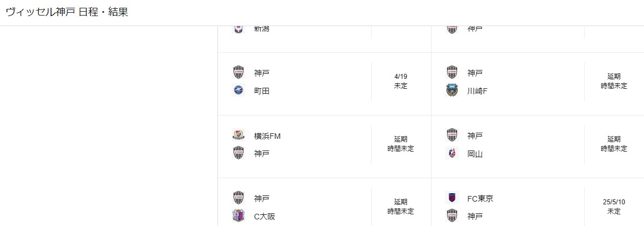Select the 25/5/10 match date cell

[613, 206]
